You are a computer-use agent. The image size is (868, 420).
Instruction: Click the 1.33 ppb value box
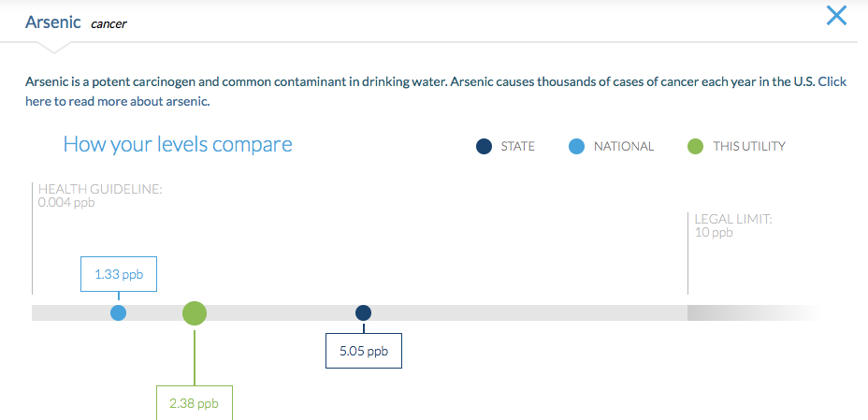tap(119, 274)
